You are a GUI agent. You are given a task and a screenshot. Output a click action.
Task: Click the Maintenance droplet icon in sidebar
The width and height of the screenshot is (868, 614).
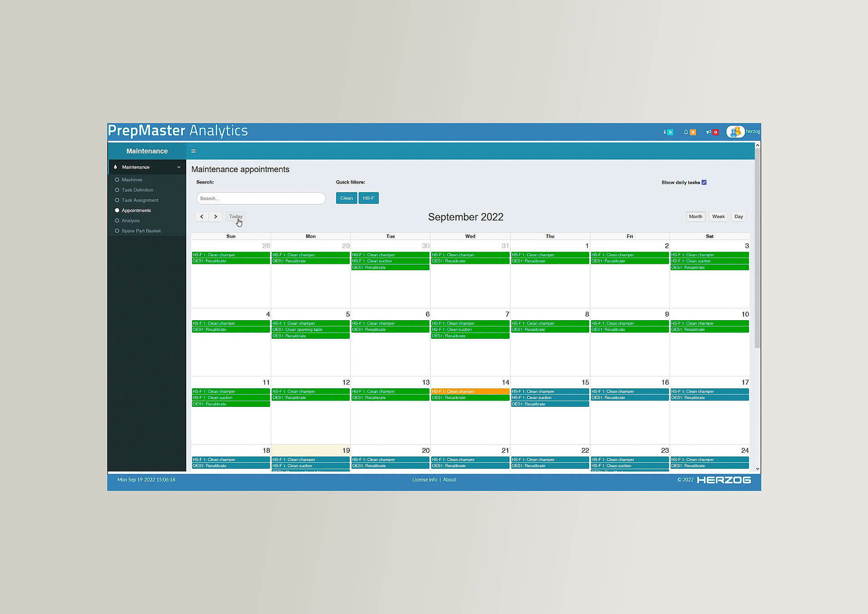click(115, 167)
